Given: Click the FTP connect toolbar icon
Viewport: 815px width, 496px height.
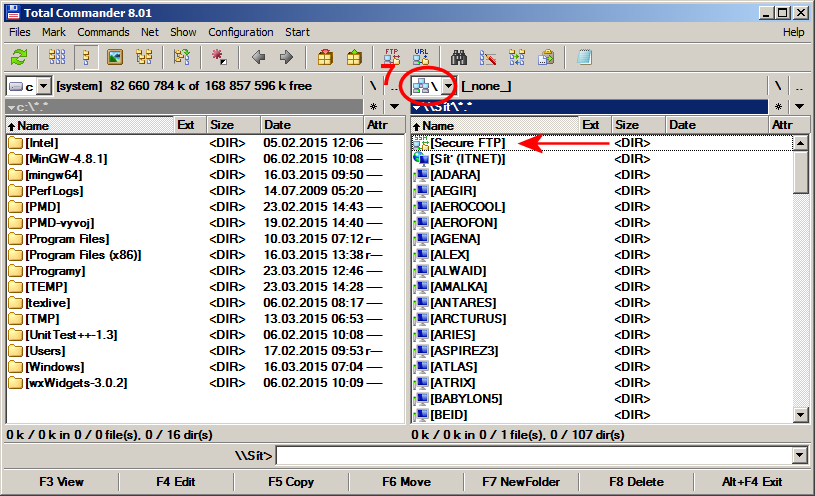Looking at the screenshot, I should coord(391,57).
